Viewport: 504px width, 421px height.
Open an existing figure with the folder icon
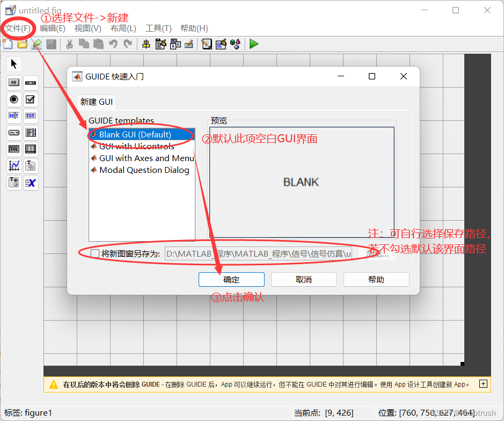point(22,43)
